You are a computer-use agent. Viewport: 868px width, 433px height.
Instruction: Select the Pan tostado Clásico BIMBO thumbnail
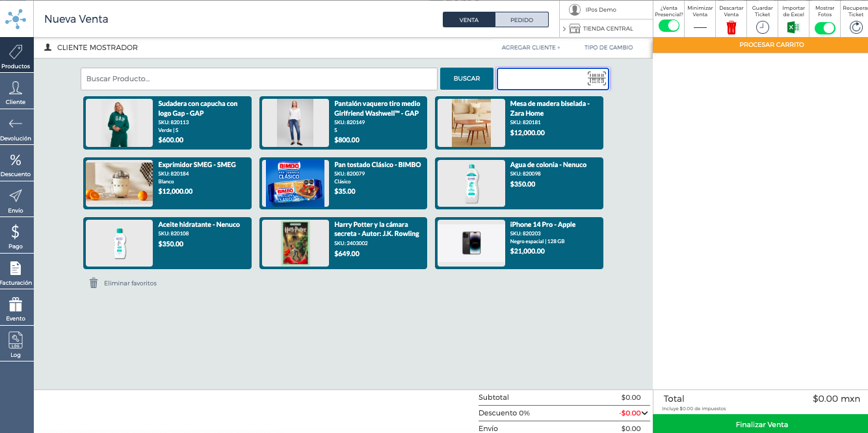point(295,183)
